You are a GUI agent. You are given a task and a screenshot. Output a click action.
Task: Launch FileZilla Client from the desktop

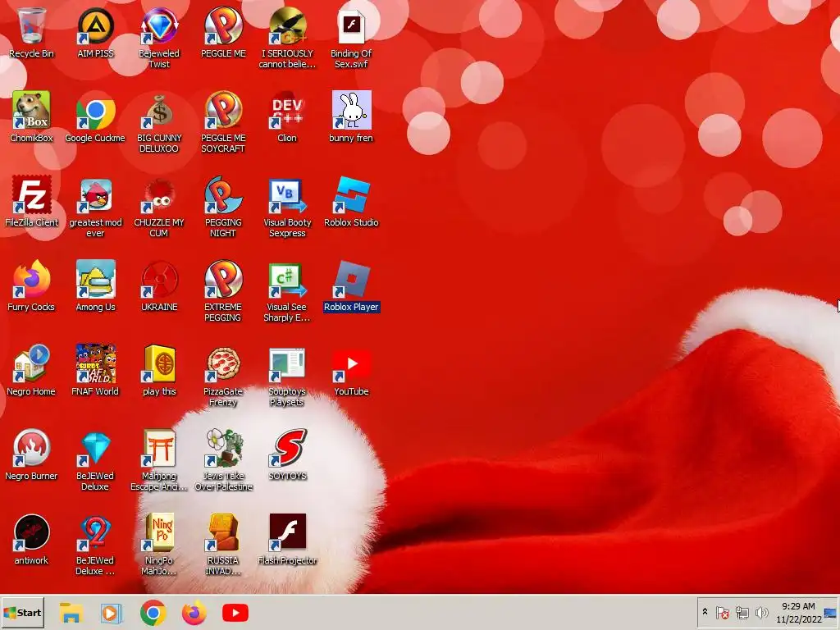click(32, 202)
